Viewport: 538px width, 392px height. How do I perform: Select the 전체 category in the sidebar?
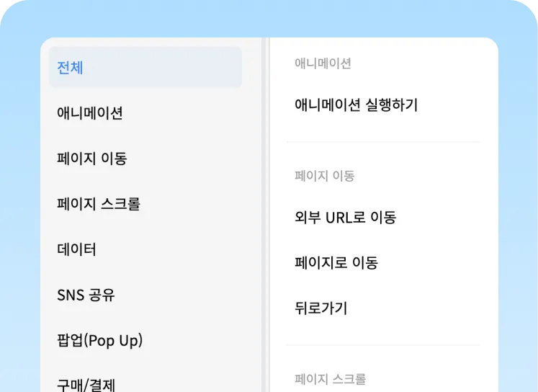pos(144,68)
